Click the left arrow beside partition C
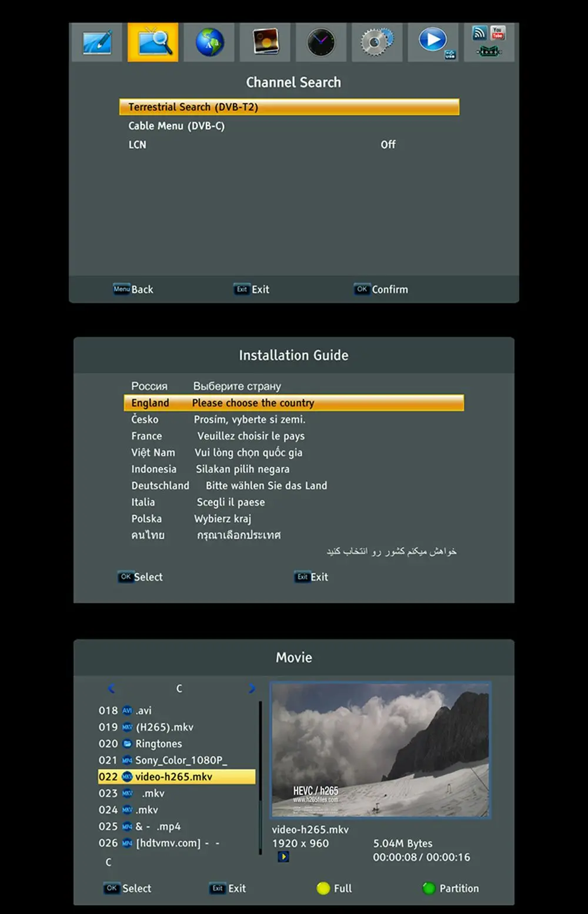This screenshot has width=588, height=914. tap(111, 688)
